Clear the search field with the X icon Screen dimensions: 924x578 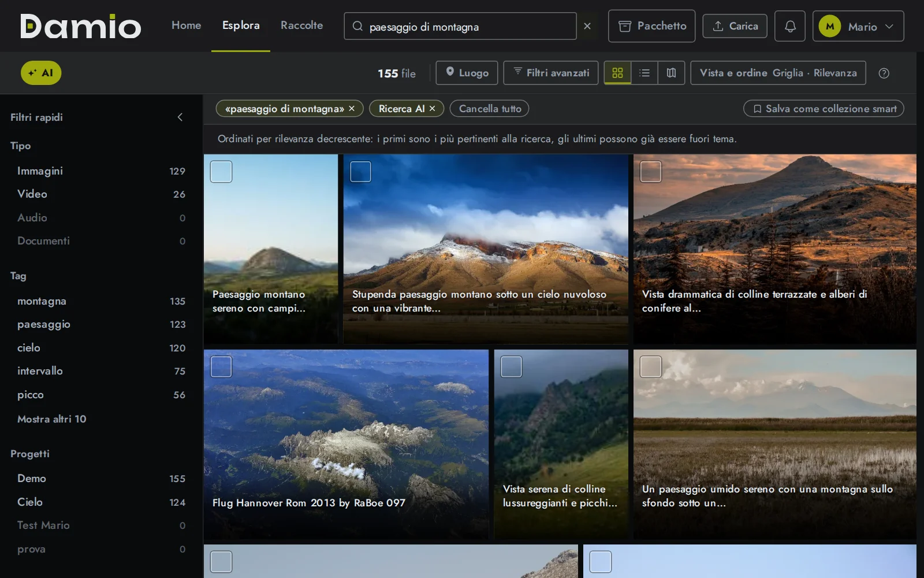[587, 26]
